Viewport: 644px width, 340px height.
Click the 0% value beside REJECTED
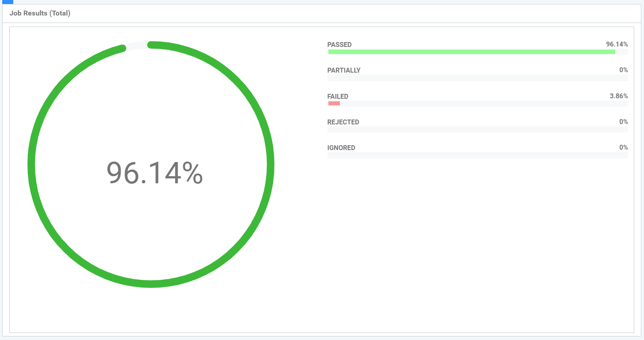coord(623,122)
